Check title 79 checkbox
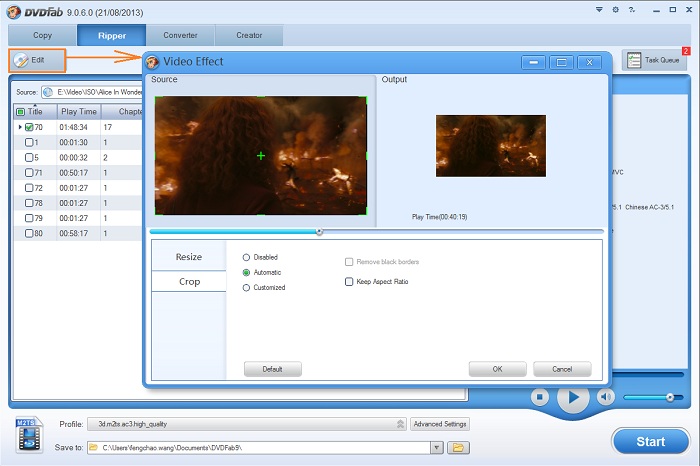The image size is (700, 466). 29,218
